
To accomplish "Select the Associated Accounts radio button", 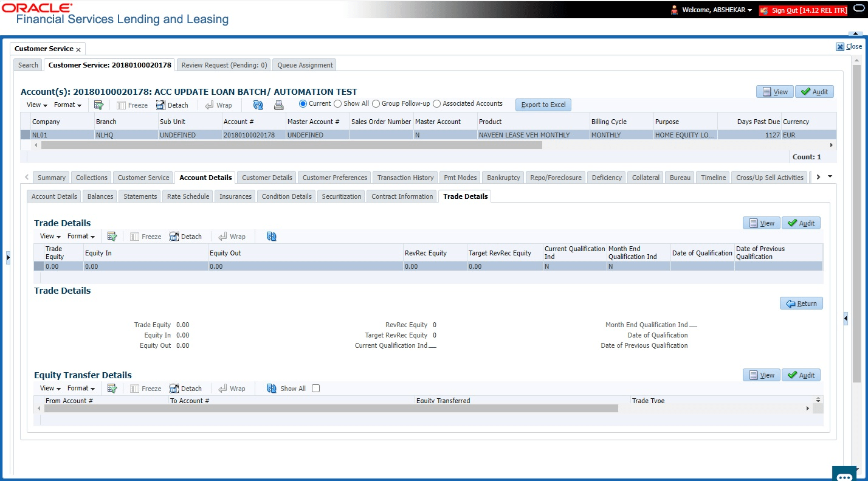I will pyautogui.click(x=437, y=104).
